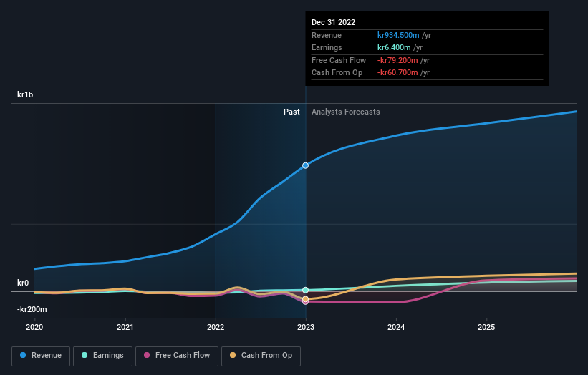
Task: Click the Cash From Op orange data point
Action: point(306,299)
